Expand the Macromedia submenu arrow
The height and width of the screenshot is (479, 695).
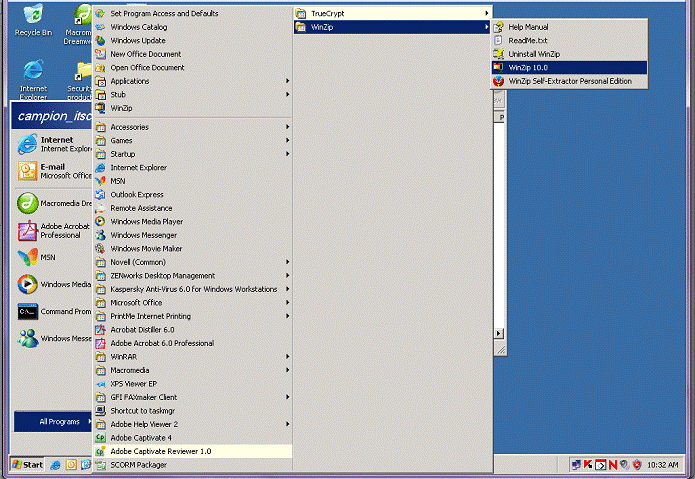coord(287,370)
